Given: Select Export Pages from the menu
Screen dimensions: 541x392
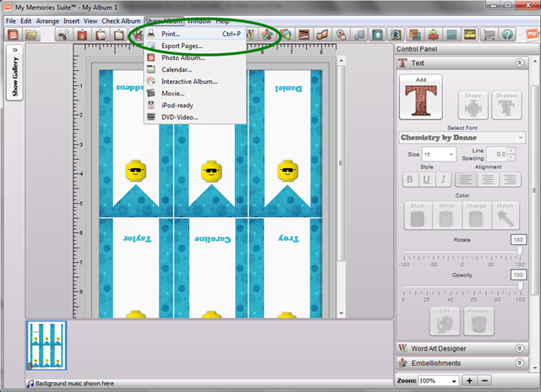Looking at the screenshot, I should click(x=182, y=45).
